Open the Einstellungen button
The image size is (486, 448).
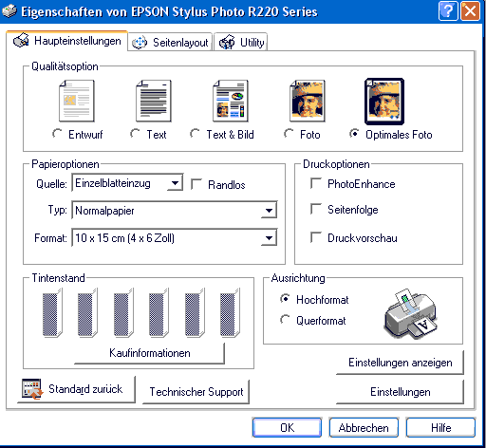pyautogui.click(x=400, y=392)
